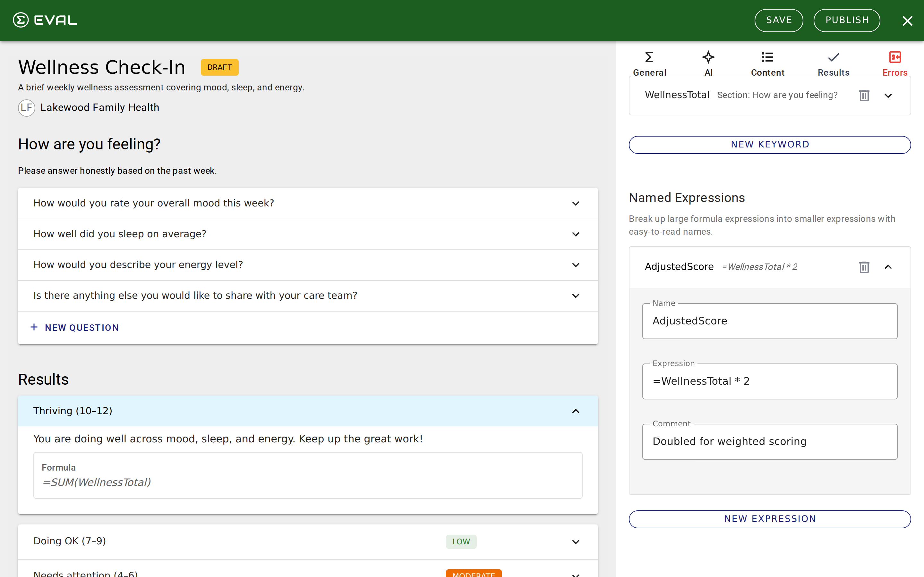Screen dimensions: 924x577
Task: Open the energy level question
Action: pyautogui.click(x=576, y=264)
